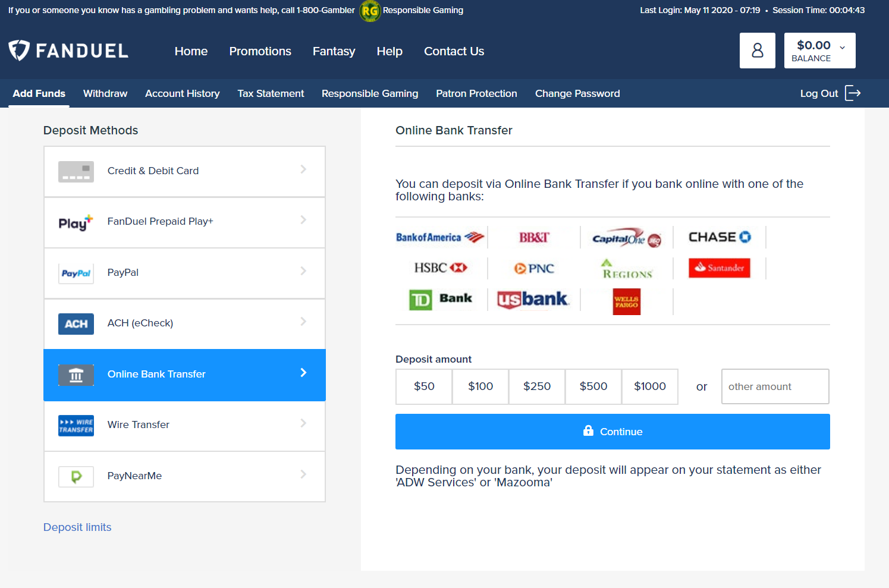Open Contact Us page
Screen dimensions: 889x588
(454, 51)
